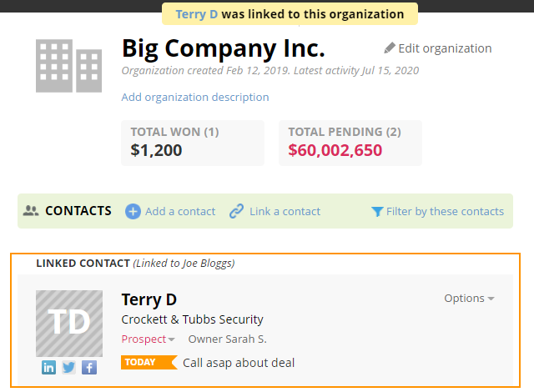Open the Options dropdown for Terry D
This screenshot has width=534, height=392.
click(469, 299)
